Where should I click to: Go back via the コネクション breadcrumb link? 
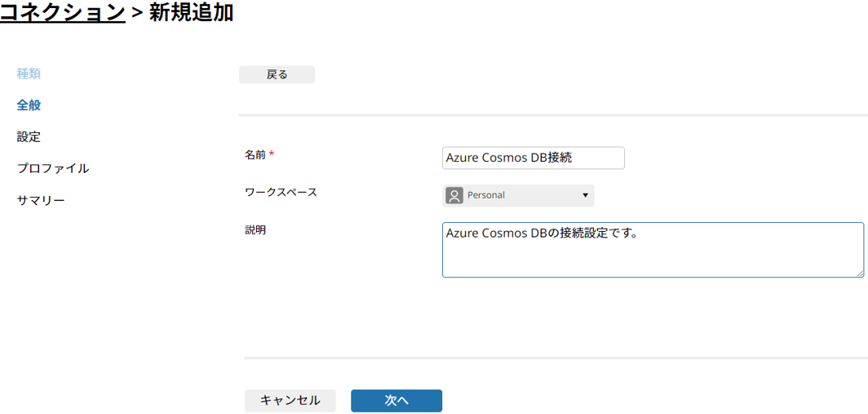[63, 12]
